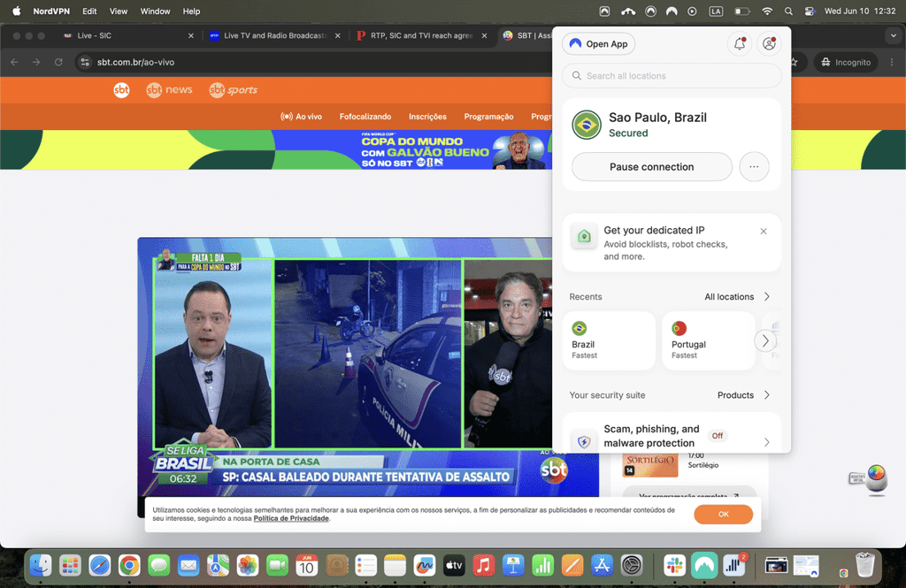The image size is (906, 588).
Task: Open the Apple menu
Action: pyautogui.click(x=16, y=11)
